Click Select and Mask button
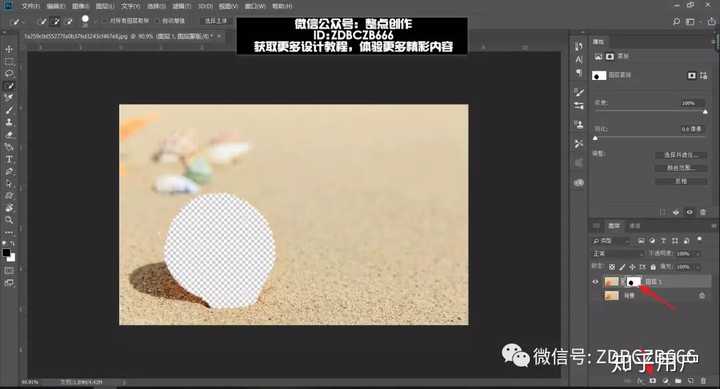Screen dimensions: 720x389 681,155
